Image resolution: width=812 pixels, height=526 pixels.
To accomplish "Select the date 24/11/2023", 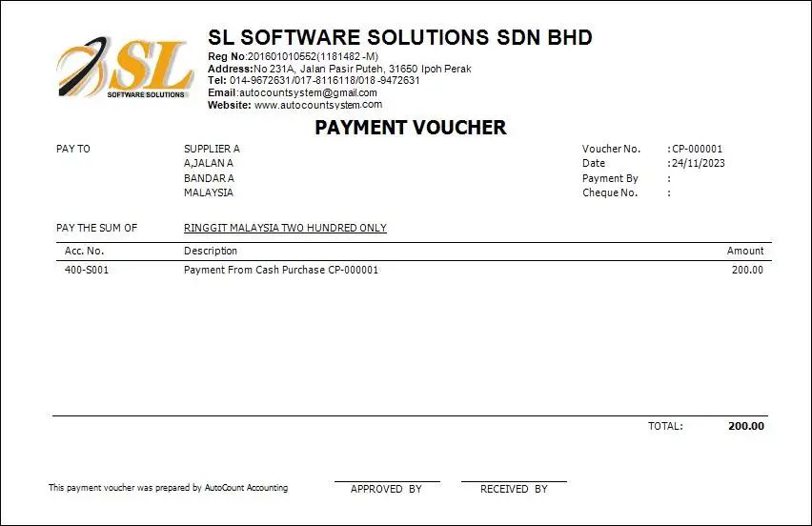I will pyautogui.click(x=698, y=163).
